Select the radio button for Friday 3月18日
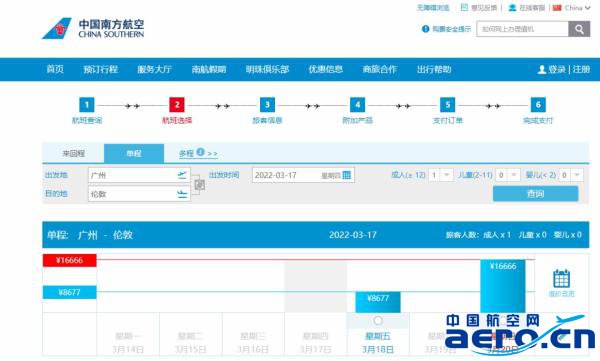This screenshot has width=600, height=361. (378, 320)
